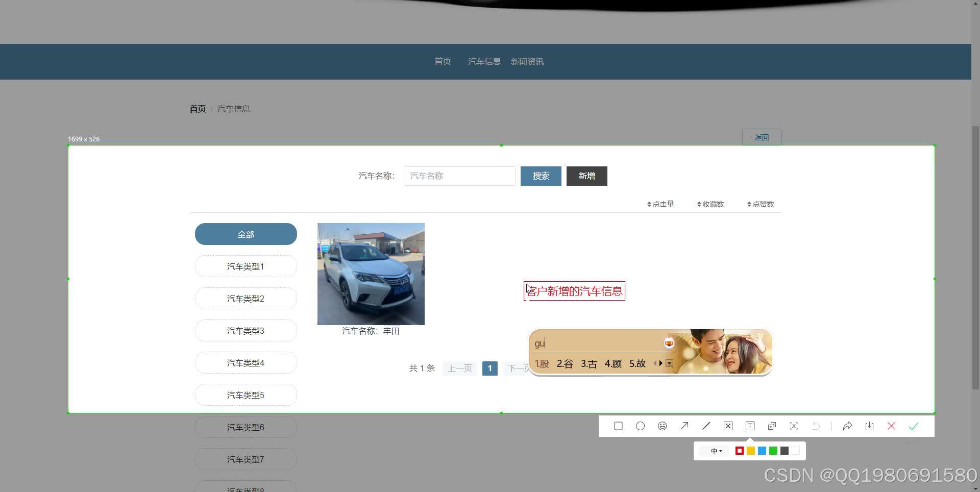
Task: Click the undo arrow in screenshot toolbar
Action: click(816, 426)
